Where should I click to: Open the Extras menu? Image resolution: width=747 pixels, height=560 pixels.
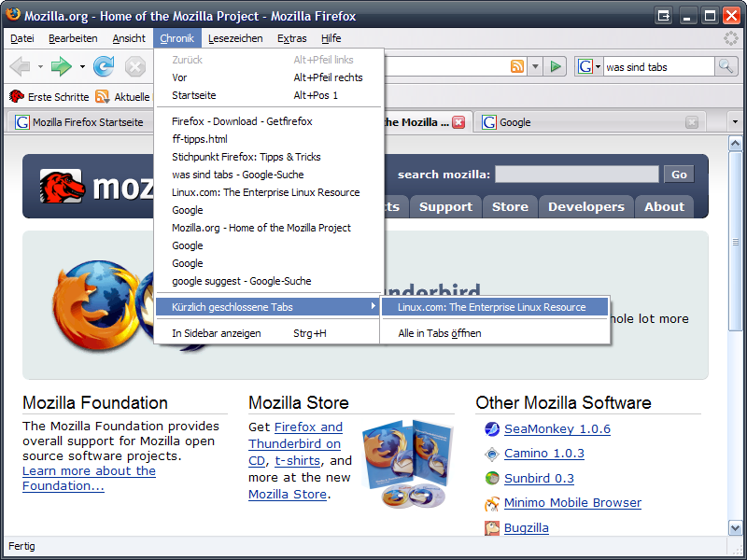[x=292, y=38]
